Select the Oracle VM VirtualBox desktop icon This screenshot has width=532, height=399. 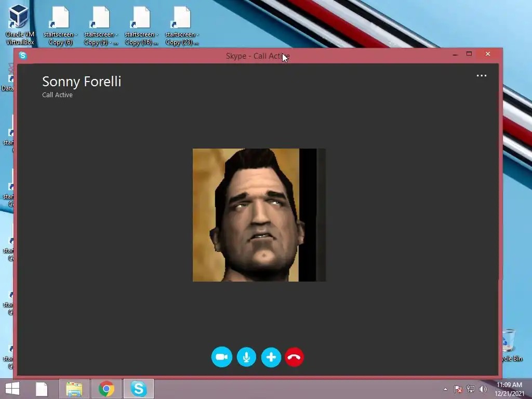(x=20, y=25)
